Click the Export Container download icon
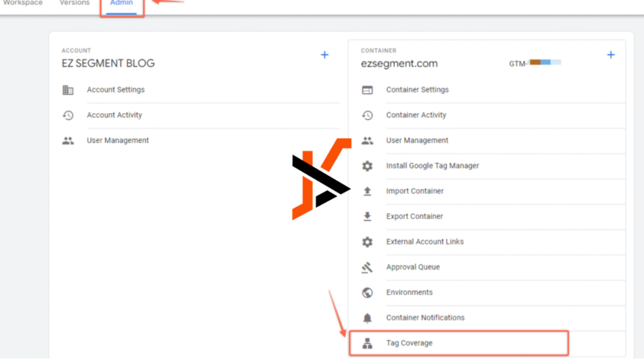Screen dimensions: 644x362 (367, 217)
